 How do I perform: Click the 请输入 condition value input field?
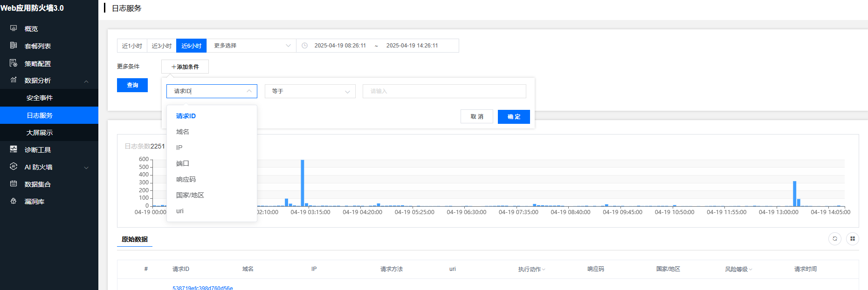(444, 91)
